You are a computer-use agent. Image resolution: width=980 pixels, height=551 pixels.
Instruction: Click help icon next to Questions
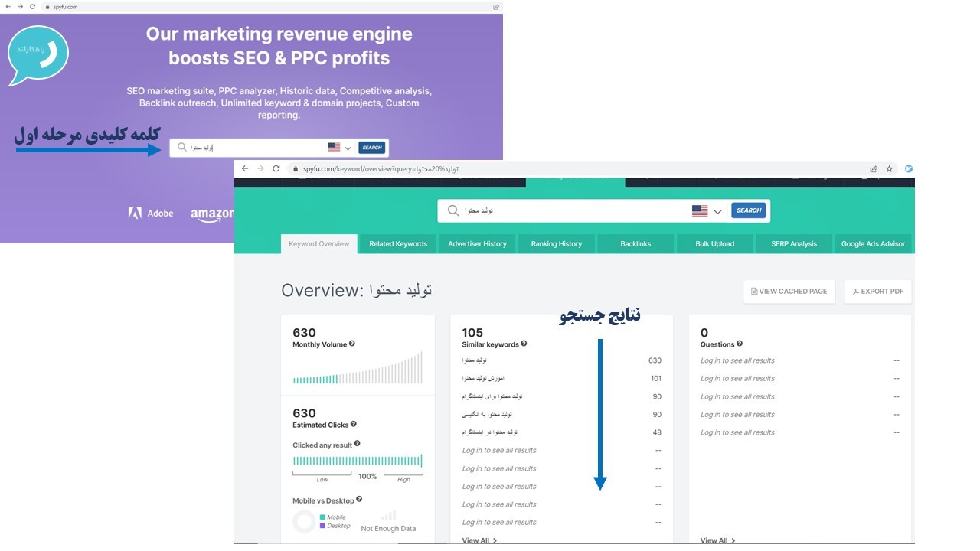[740, 344]
